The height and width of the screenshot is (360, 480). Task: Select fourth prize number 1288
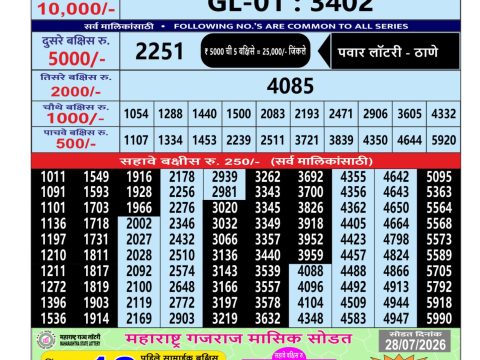(170, 114)
